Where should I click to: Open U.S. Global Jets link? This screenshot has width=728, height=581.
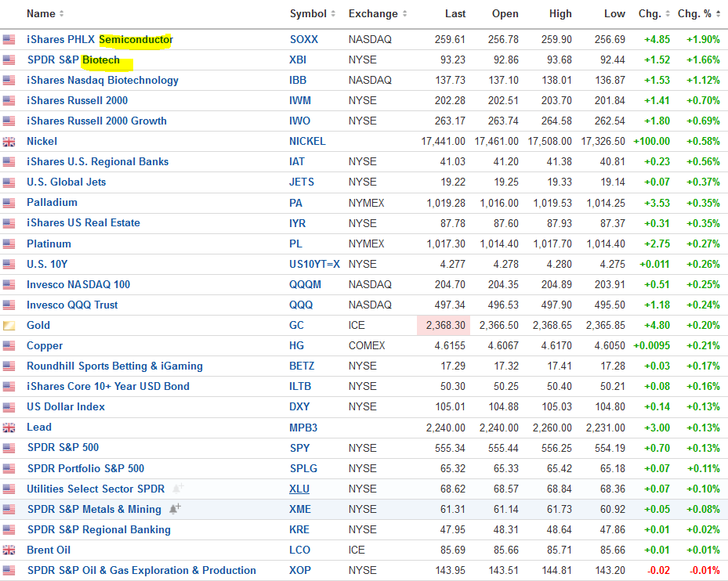(x=67, y=182)
